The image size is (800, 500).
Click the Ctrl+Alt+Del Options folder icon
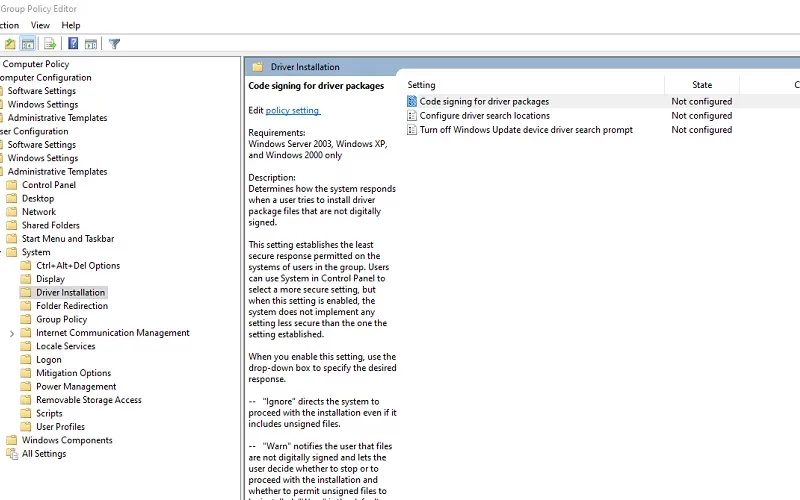pyautogui.click(x=26, y=265)
